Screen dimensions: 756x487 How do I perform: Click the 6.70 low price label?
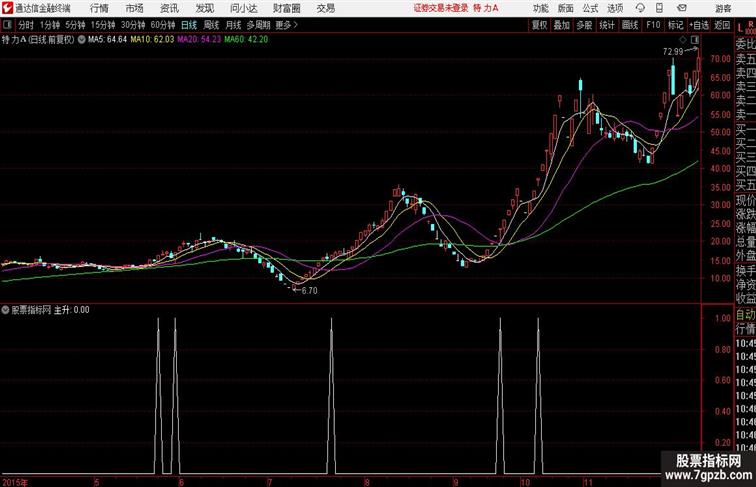pyautogui.click(x=310, y=291)
